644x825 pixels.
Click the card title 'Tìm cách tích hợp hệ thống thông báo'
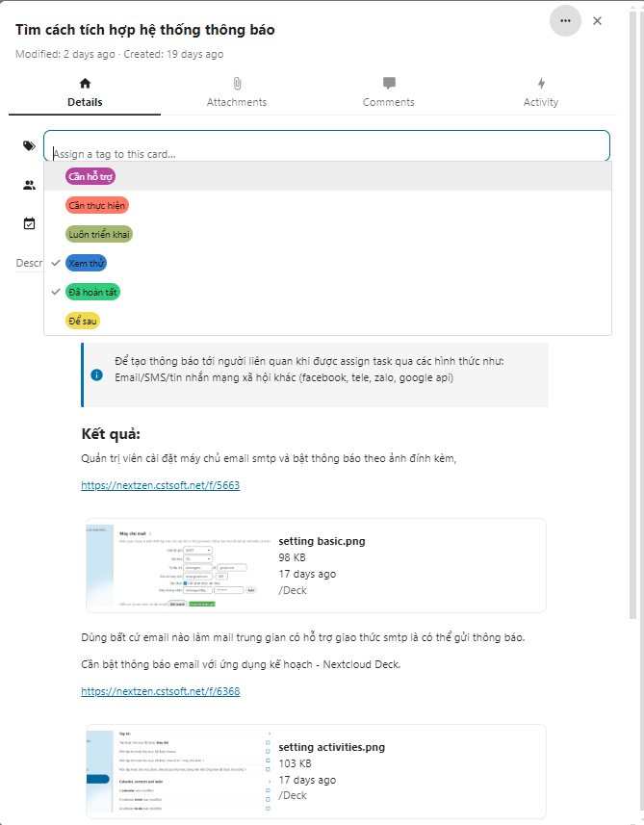[145, 30]
